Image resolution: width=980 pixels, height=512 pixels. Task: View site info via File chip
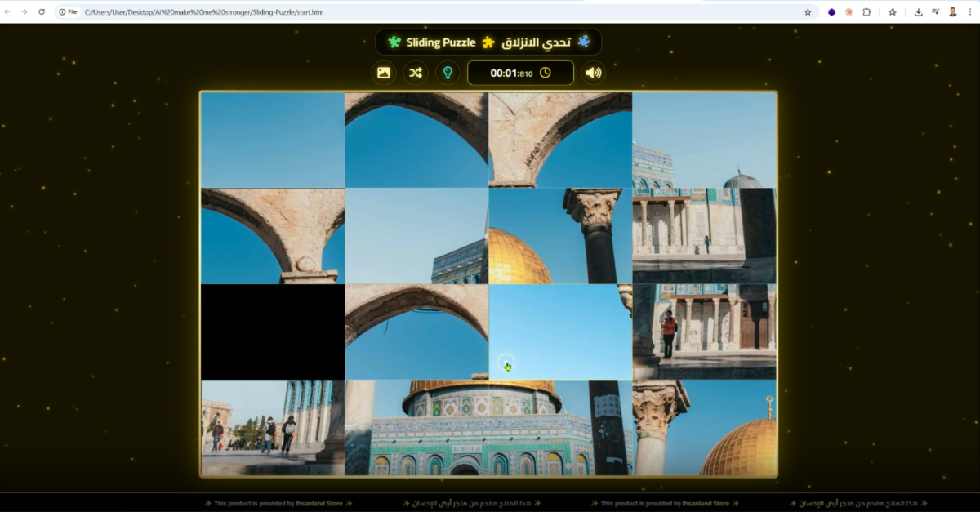68,12
